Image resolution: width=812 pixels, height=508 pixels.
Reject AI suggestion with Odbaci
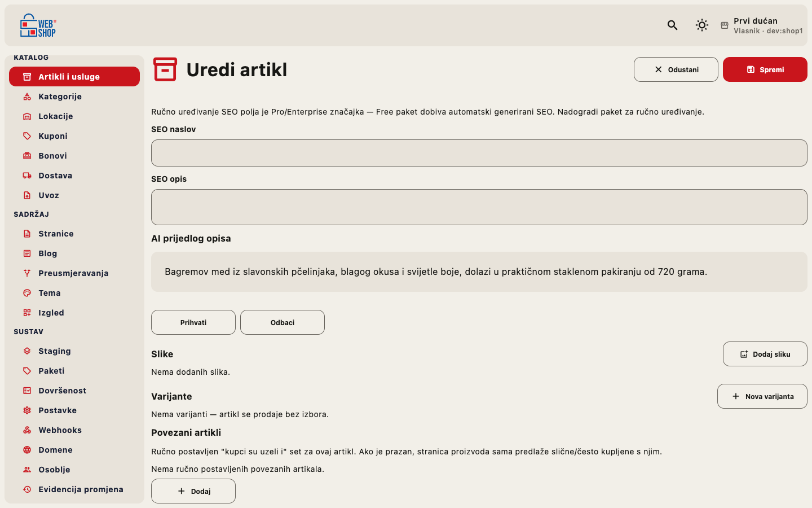point(283,322)
